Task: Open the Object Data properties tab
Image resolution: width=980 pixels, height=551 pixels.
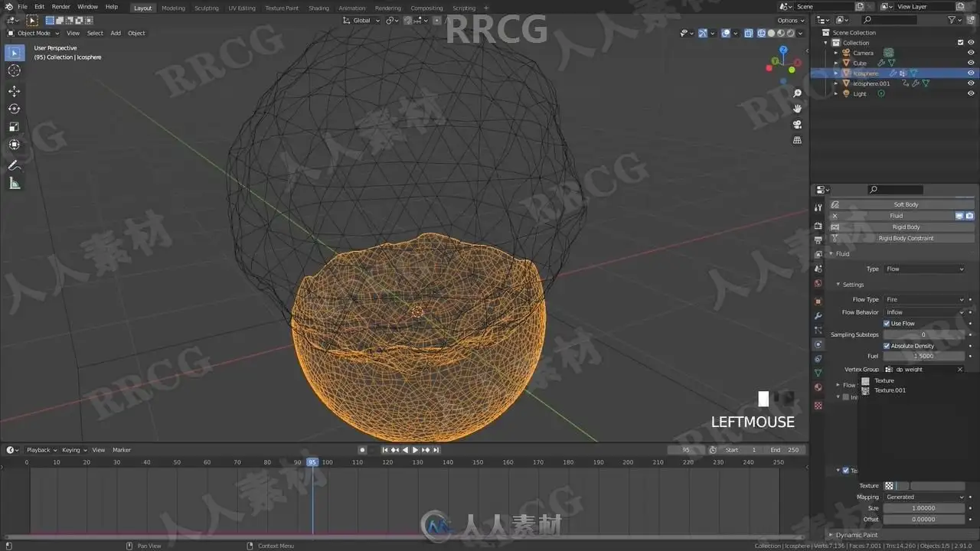Action: click(818, 373)
